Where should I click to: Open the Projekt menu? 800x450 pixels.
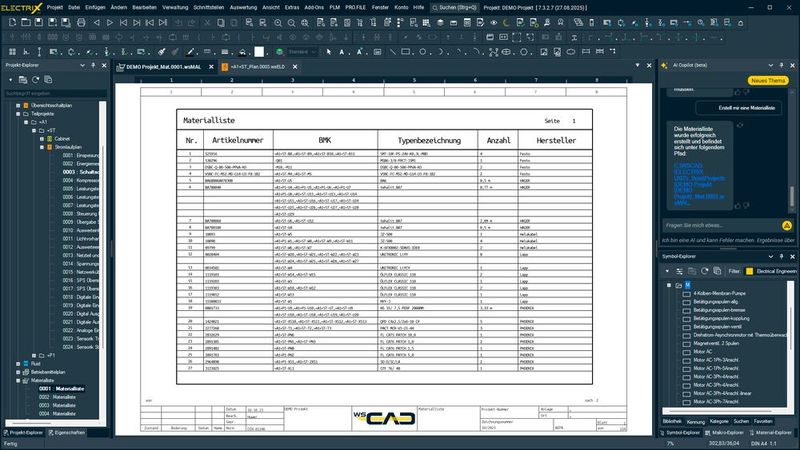click(x=55, y=7)
